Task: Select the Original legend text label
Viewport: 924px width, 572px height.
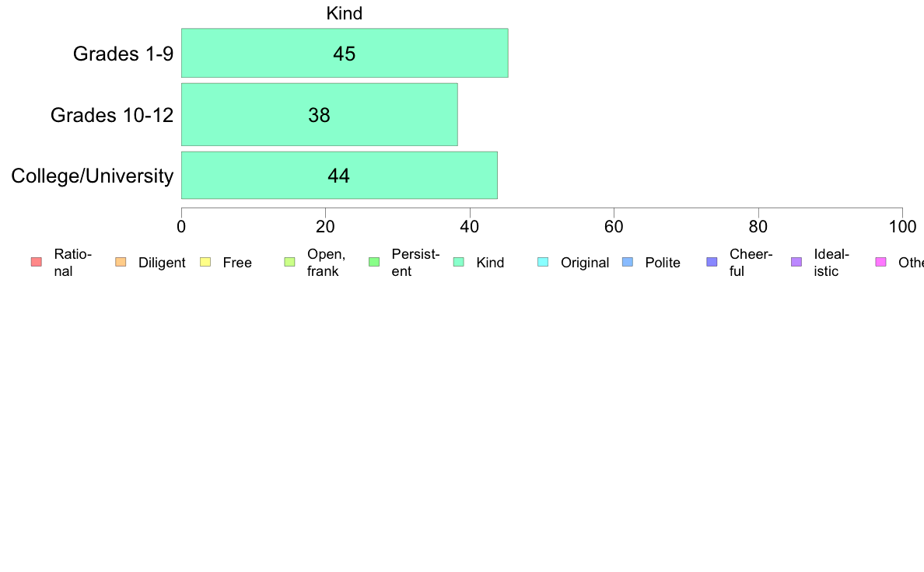Action: click(585, 263)
